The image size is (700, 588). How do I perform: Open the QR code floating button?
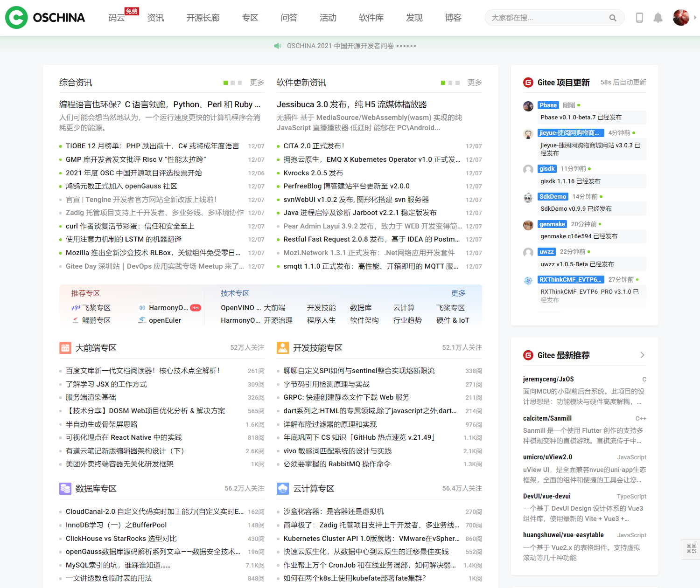(691, 549)
